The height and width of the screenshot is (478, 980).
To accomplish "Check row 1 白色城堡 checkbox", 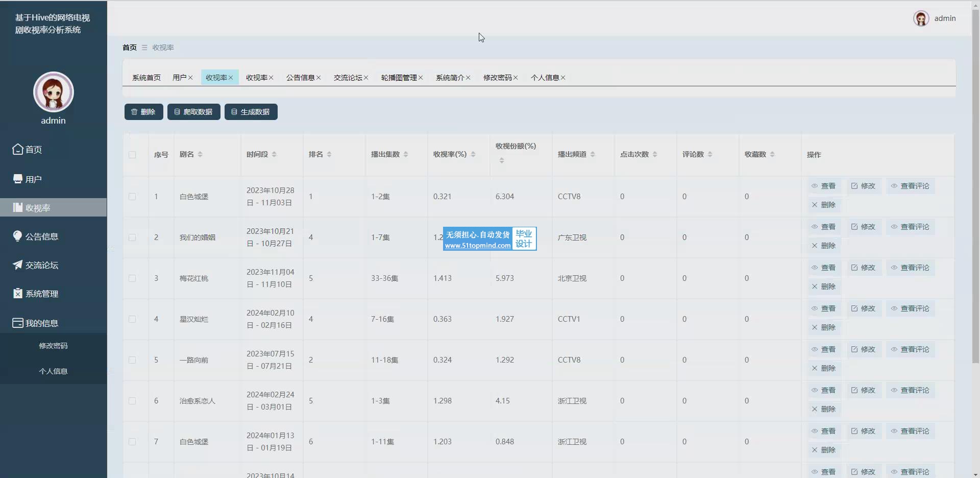I will pos(132,197).
